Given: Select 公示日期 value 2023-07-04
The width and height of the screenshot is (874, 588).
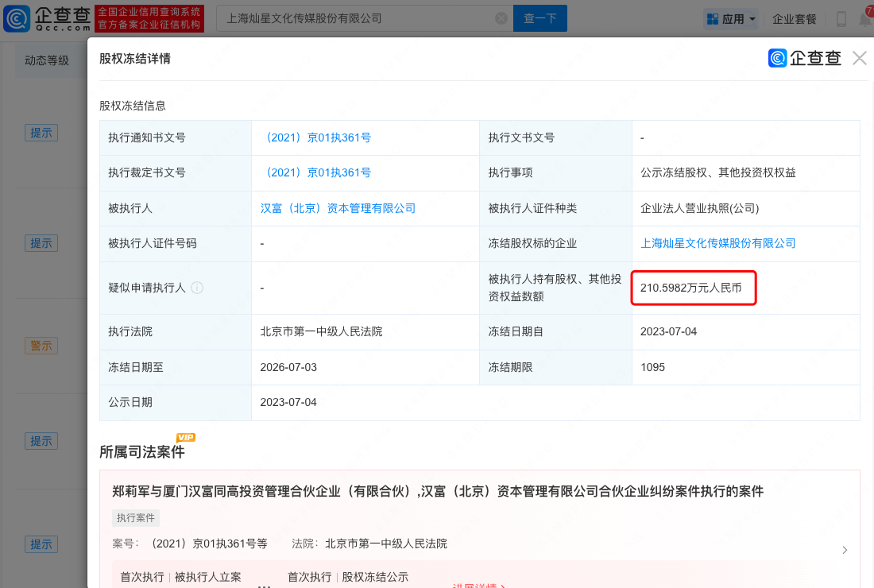Looking at the screenshot, I should (288, 402).
